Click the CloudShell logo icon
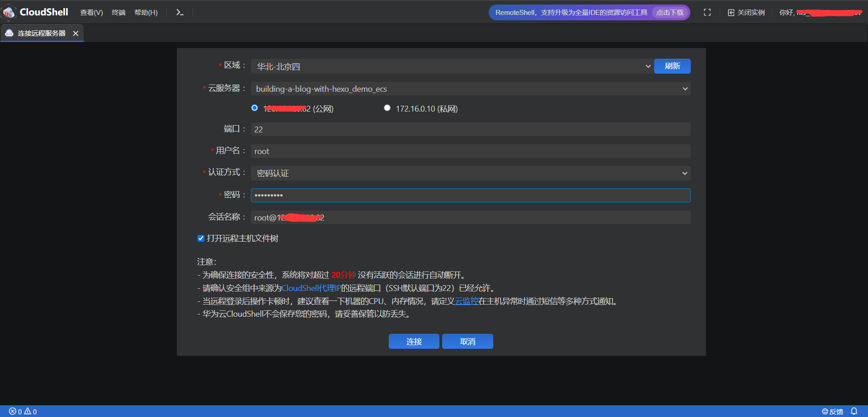The height and width of the screenshot is (417, 868). [x=8, y=12]
